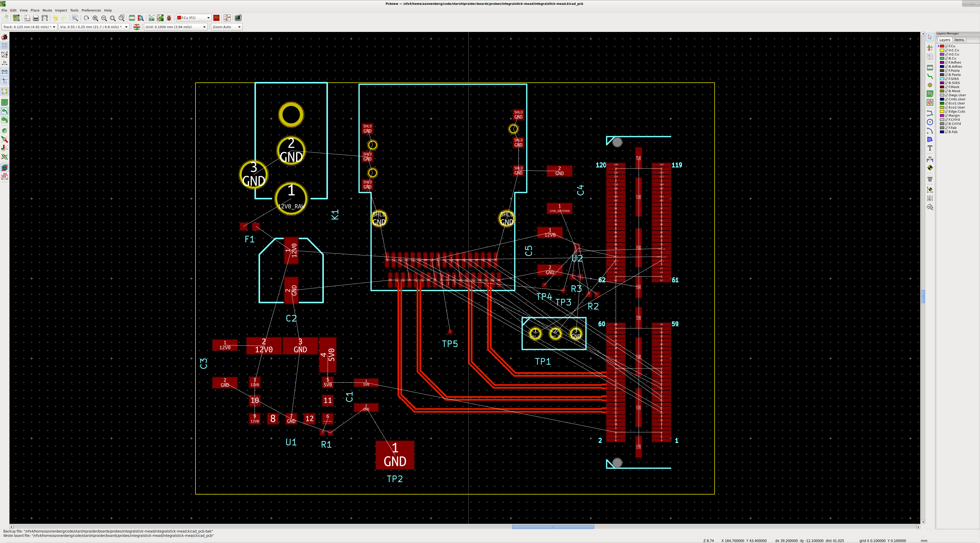This screenshot has width=980, height=543.
Task: Open the Edit menu
Action: coord(13,10)
